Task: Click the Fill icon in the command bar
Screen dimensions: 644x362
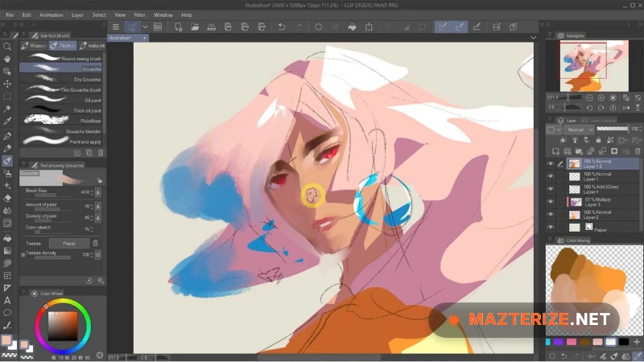Action: pos(352,27)
